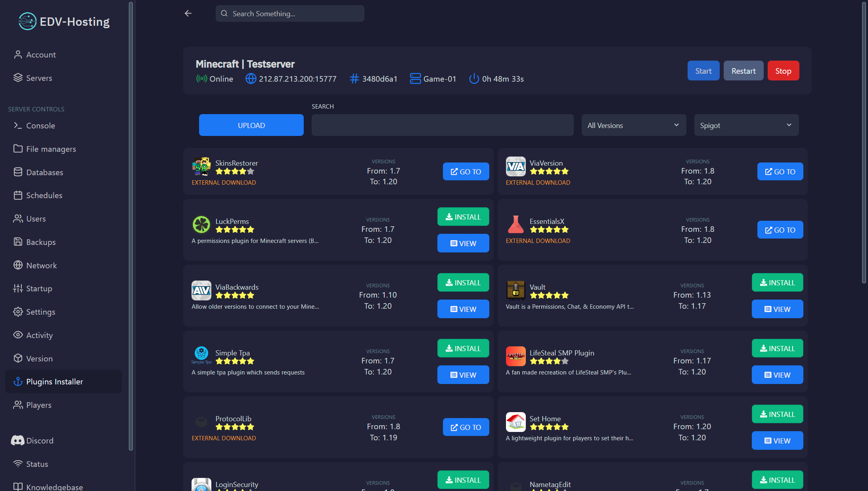Expand the Spigot platform dropdown
The height and width of the screenshot is (491, 868).
pyautogui.click(x=746, y=125)
